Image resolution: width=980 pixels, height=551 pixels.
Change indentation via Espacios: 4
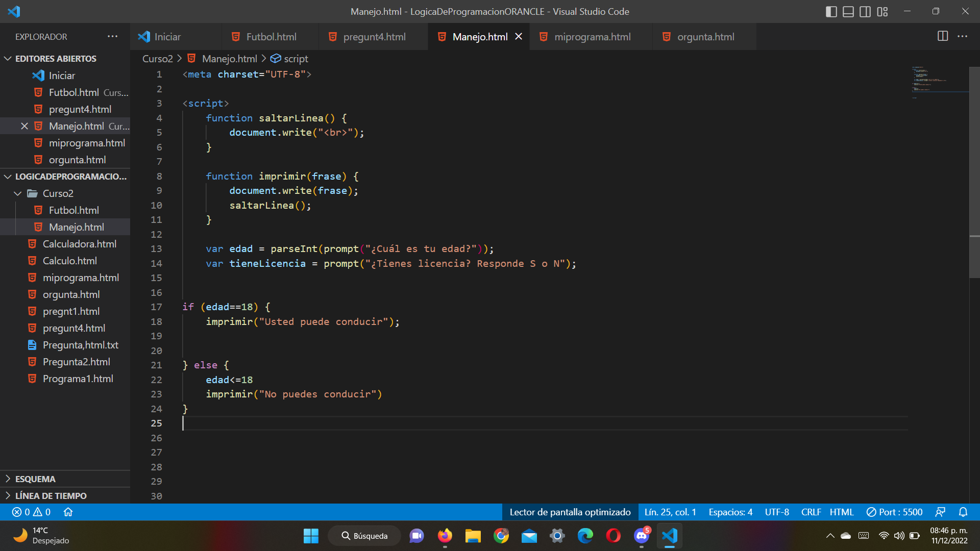(x=730, y=512)
